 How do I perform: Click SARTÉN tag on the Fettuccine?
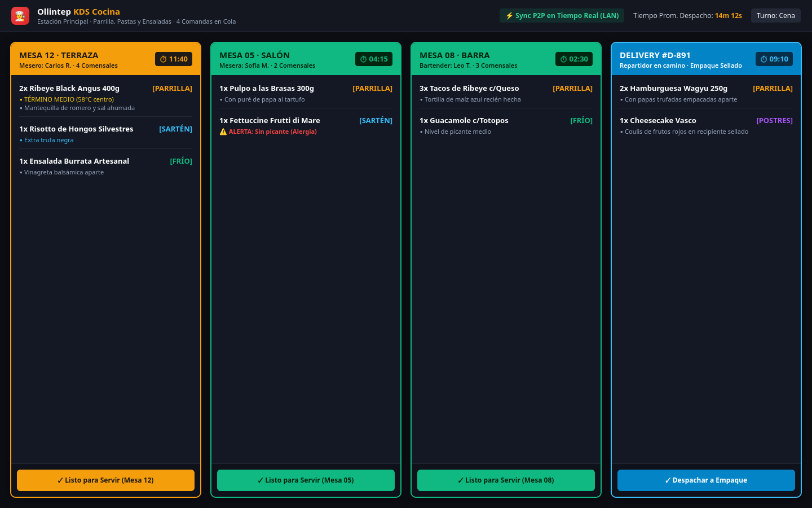point(376,121)
